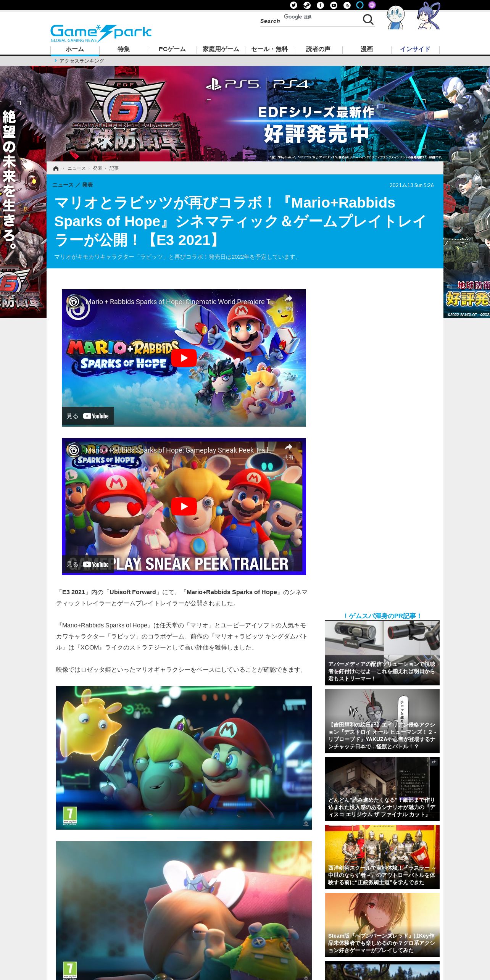The height and width of the screenshot is (980, 490).
Task: Click the article headline Mario+Rabbids Sparks of Hope
Action: click(x=240, y=221)
